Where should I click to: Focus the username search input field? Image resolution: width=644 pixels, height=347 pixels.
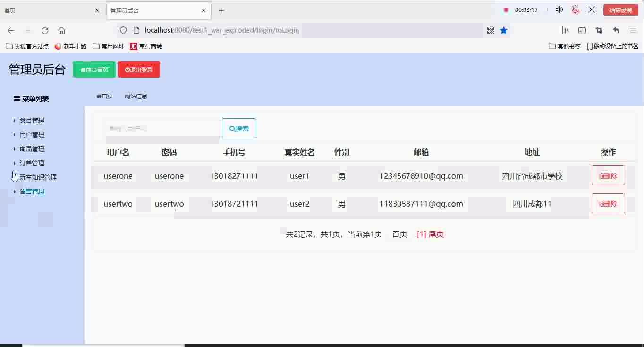(x=161, y=128)
